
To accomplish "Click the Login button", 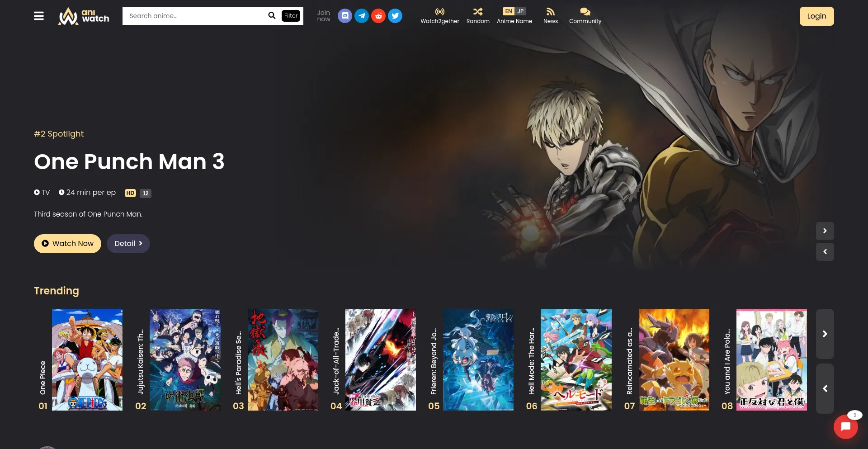I will pyautogui.click(x=816, y=16).
